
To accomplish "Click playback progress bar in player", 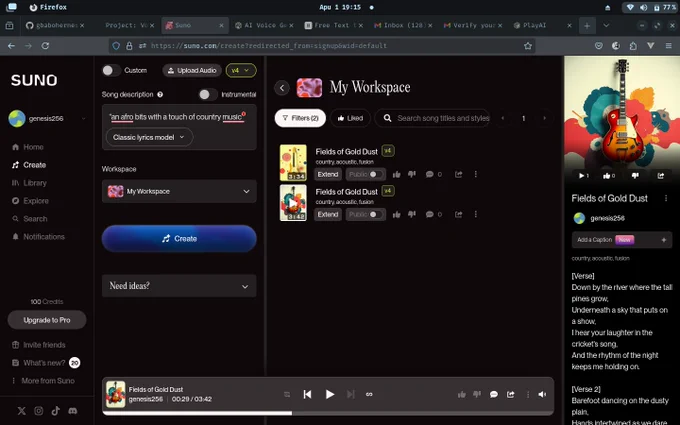I will click(x=328, y=413).
